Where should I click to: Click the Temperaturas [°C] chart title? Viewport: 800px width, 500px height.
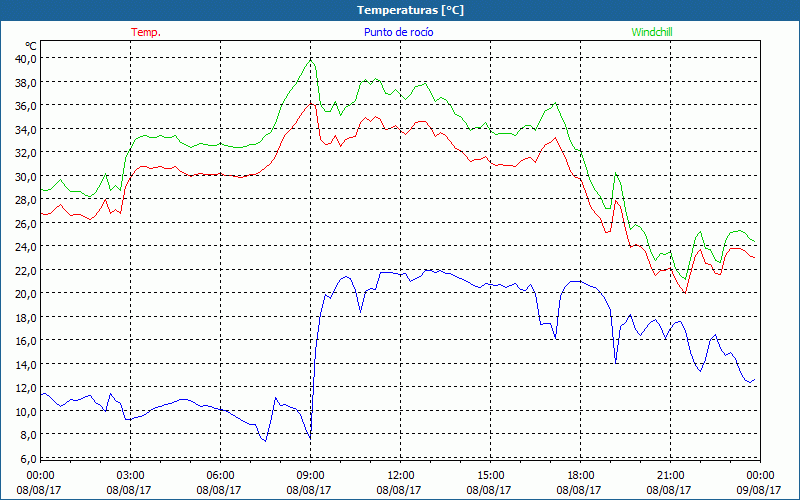[x=410, y=10]
